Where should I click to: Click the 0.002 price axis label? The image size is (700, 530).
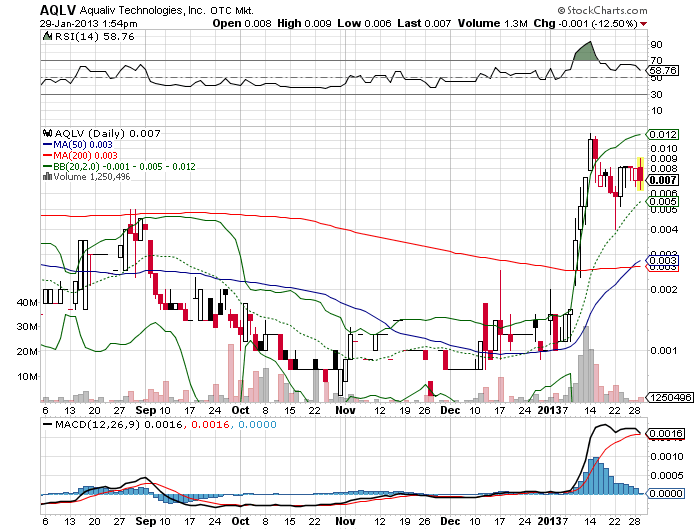click(x=664, y=289)
